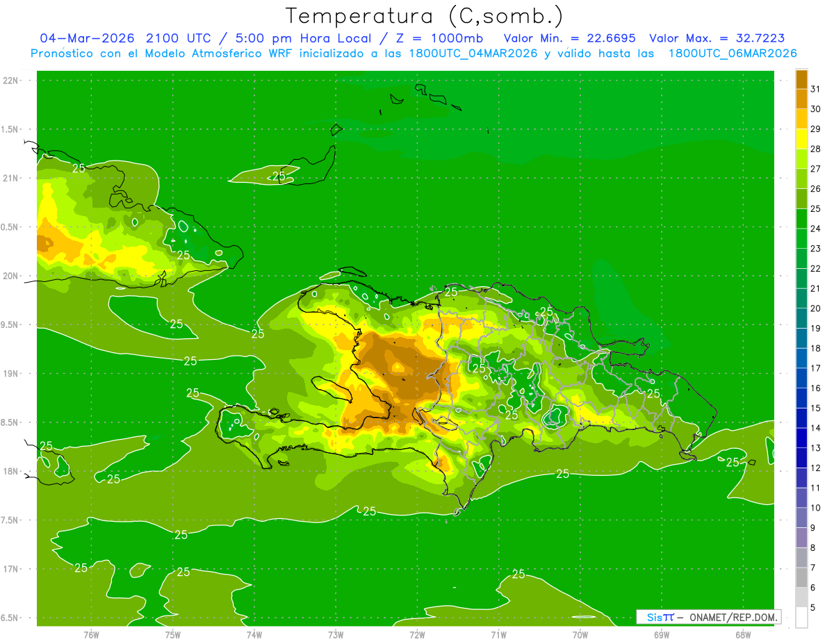Click the '71W' longitude axis label
Viewport: 834px width, 644px height.
coord(498,635)
